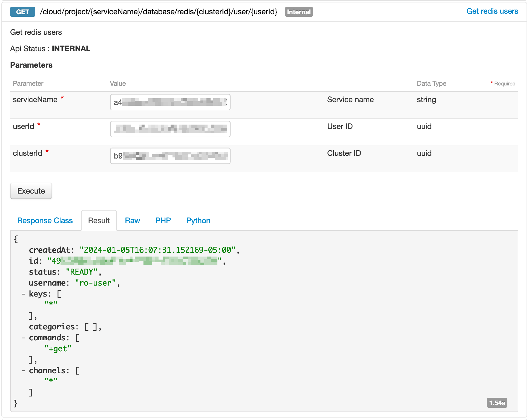
Task: Click the Internal status badge
Action: [299, 12]
